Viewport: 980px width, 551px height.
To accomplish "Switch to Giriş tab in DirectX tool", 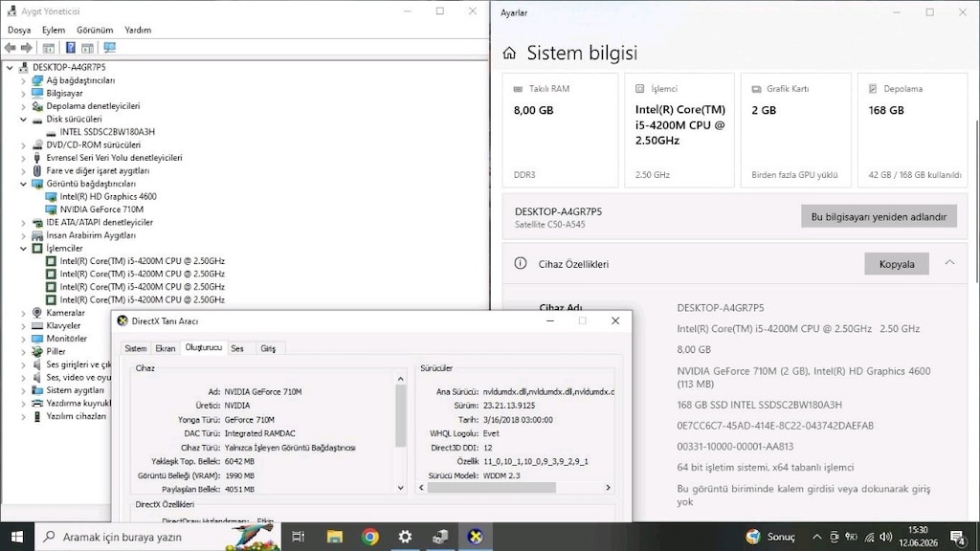I will [268, 348].
